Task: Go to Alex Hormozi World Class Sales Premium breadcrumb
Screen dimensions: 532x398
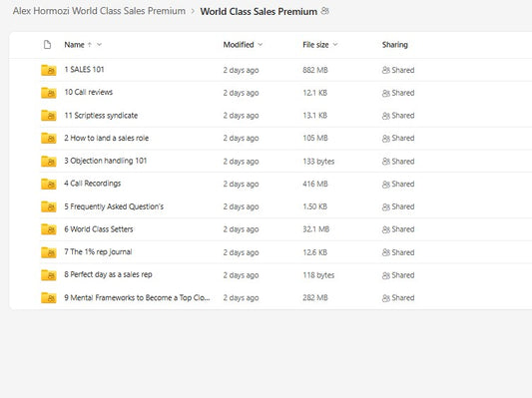Action: tap(99, 11)
